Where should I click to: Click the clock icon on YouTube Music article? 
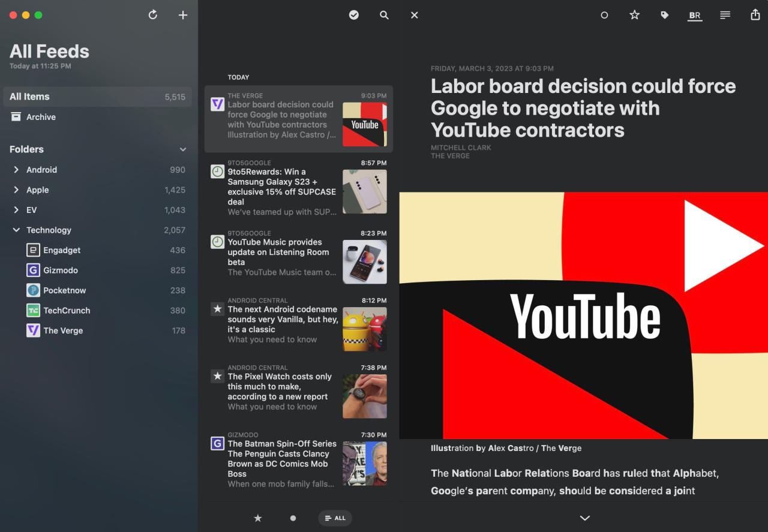click(217, 242)
